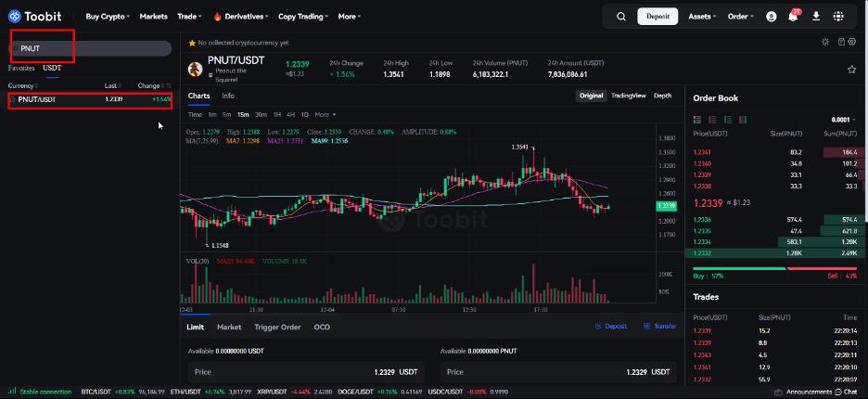The image size is (868, 399).
Task: Select the Trigger Order tab
Action: pos(277,327)
